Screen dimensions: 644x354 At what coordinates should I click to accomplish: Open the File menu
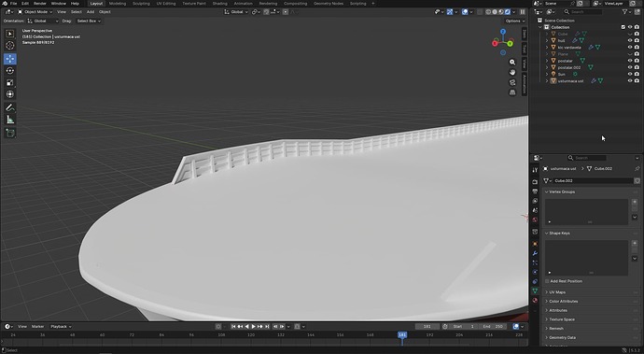click(14, 4)
